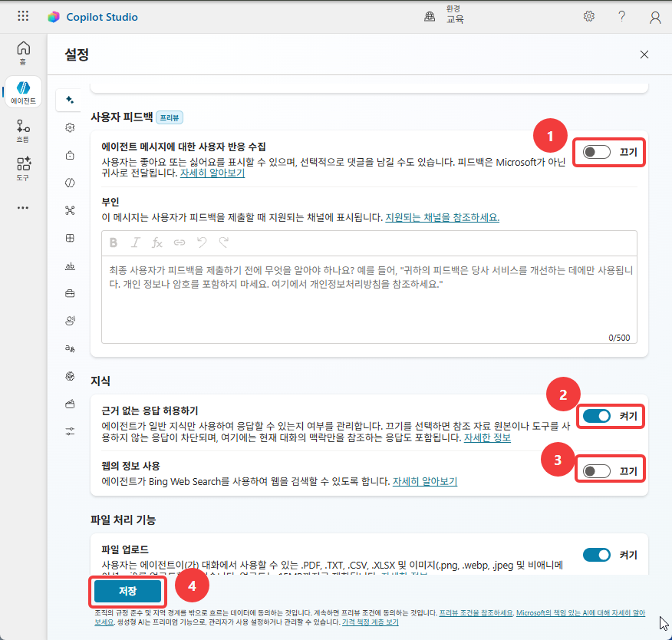The width and height of the screenshot is (672, 640).
Task: Redo the edit in disclaimer editor
Action: 223,242
